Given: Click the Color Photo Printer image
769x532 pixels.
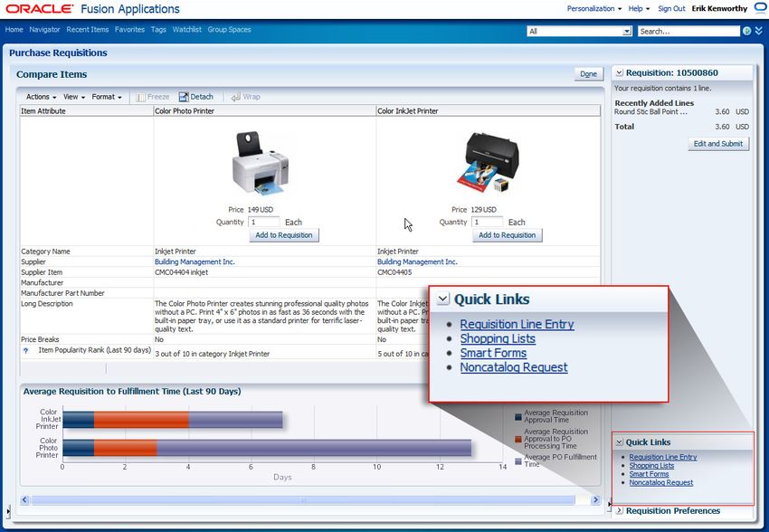Looking at the screenshot, I should [x=262, y=165].
